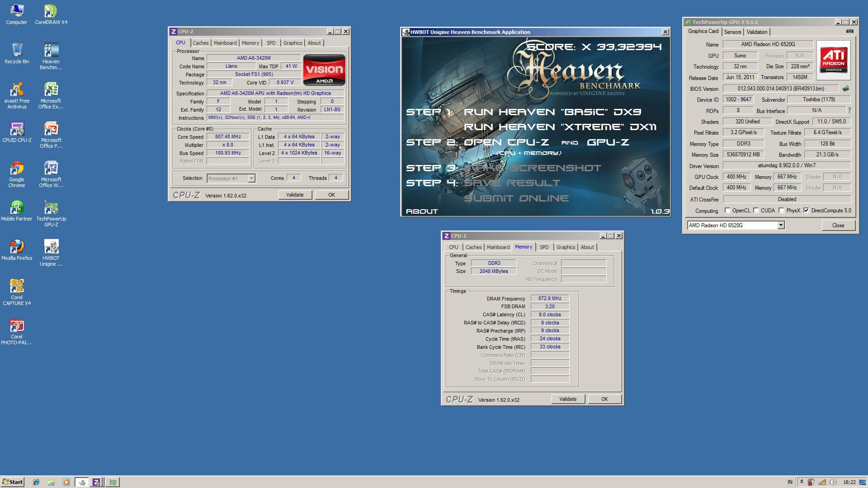Screen dimensions: 868x488
Task: Open Windows Media Player from taskbar
Action: tap(66, 482)
